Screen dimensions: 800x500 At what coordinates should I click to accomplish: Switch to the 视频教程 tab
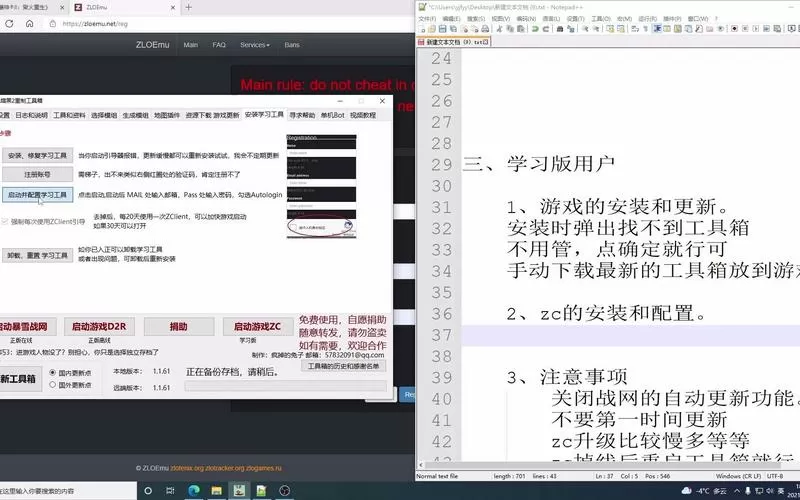[363, 115]
